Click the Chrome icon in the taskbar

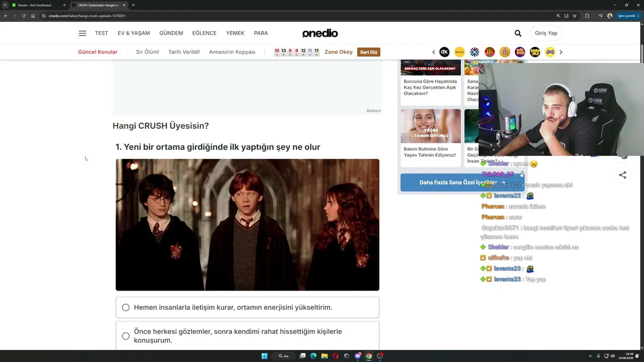coord(369,356)
